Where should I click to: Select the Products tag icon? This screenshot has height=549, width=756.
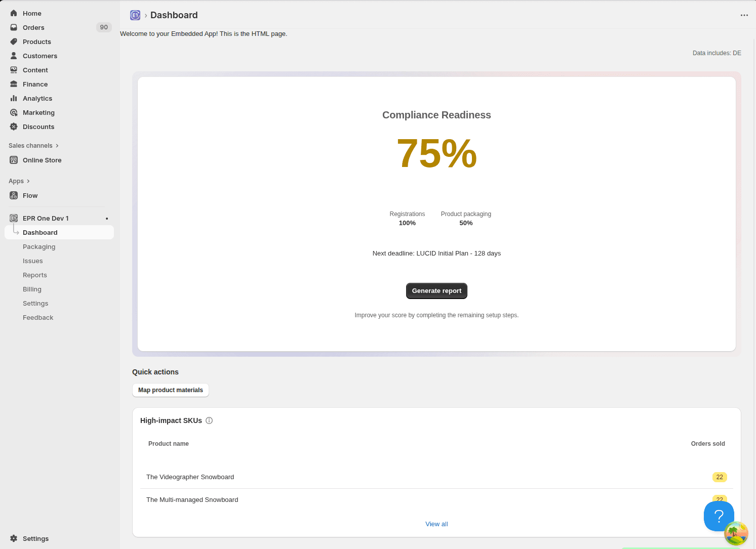pyautogui.click(x=14, y=41)
